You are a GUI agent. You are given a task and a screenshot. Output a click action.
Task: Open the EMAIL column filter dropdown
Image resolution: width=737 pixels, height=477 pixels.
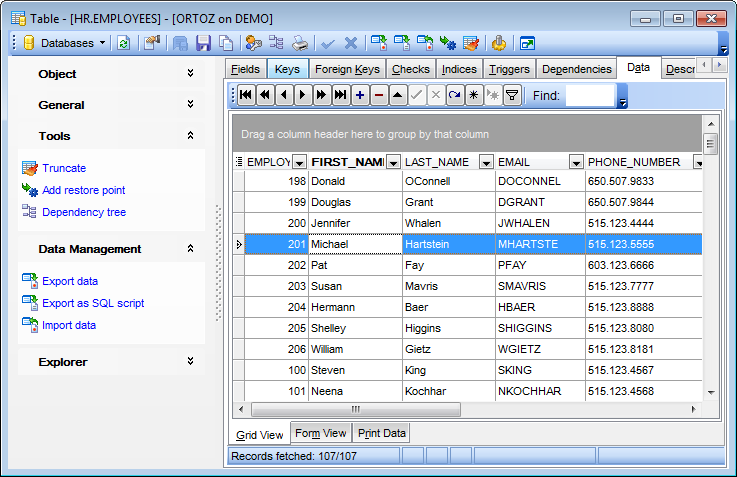576,162
